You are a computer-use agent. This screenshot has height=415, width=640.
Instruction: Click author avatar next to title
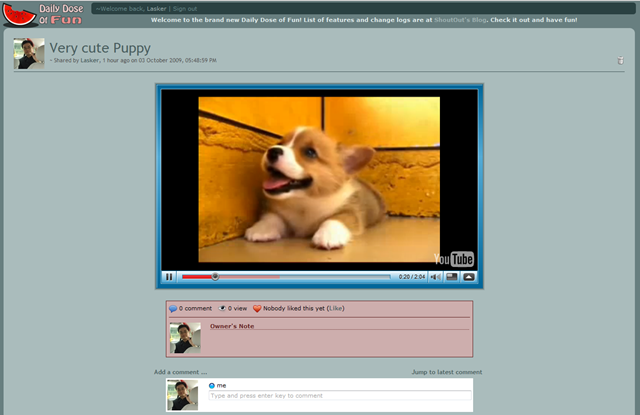tap(29, 54)
